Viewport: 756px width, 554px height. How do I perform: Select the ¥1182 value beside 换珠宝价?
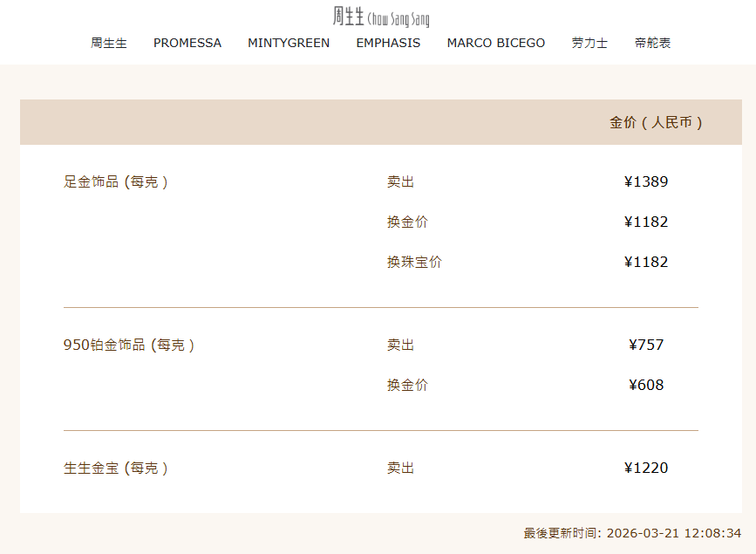pyautogui.click(x=646, y=262)
